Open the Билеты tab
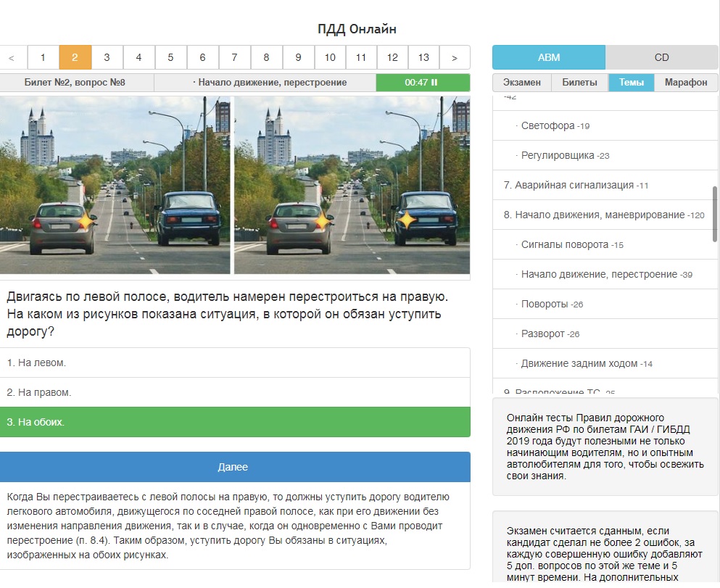The image size is (720, 588). click(x=579, y=83)
